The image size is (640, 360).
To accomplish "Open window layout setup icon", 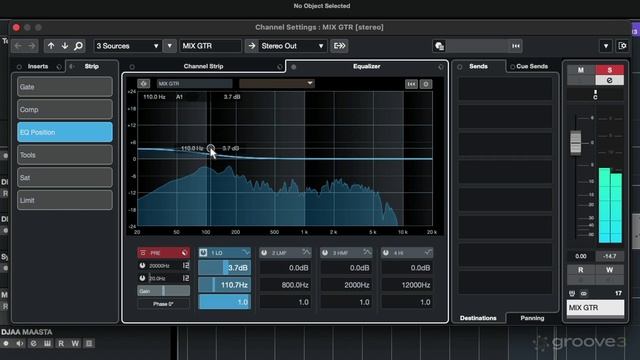I will [622, 46].
